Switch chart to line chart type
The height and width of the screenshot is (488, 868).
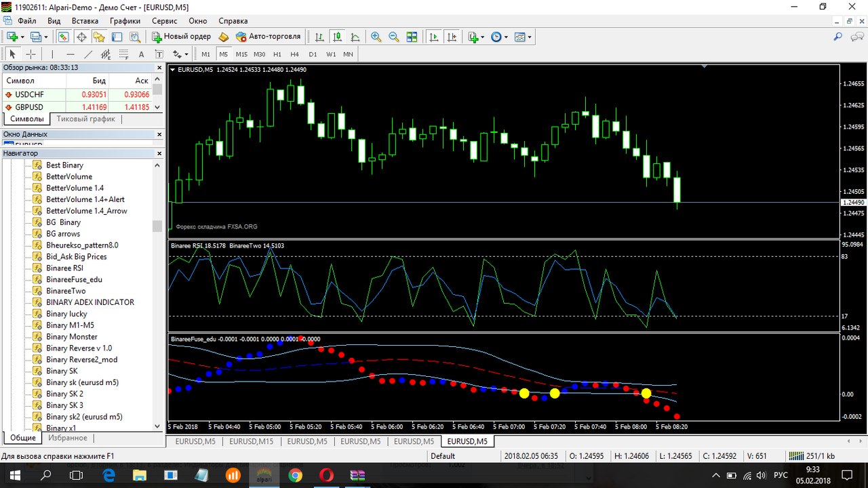[355, 37]
